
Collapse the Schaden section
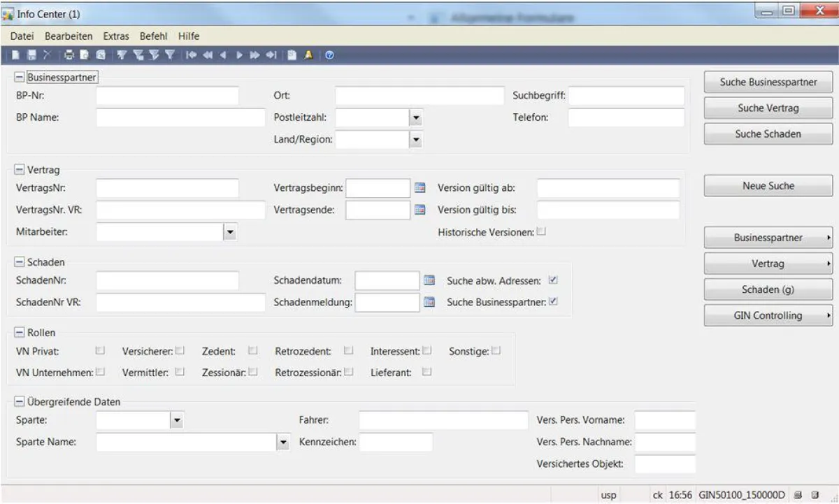pyautogui.click(x=19, y=261)
